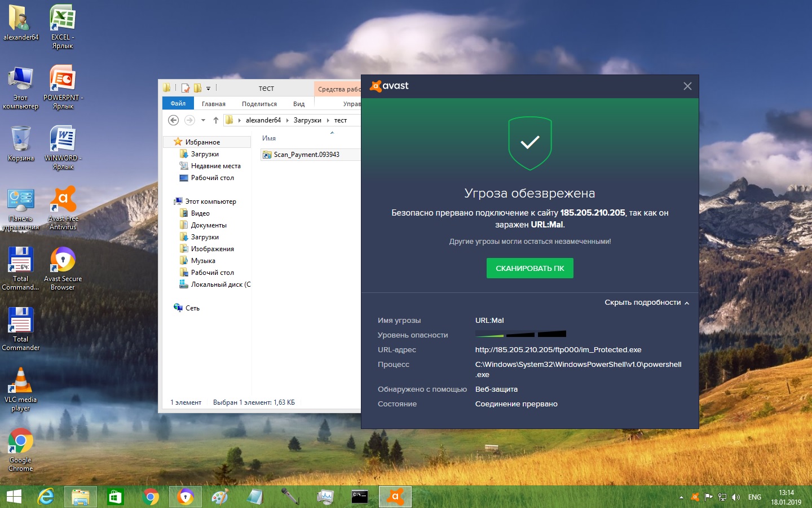Launch Internet Explorer from the taskbar
The height and width of the screenshot is (508, 812).
click(46, 497)
